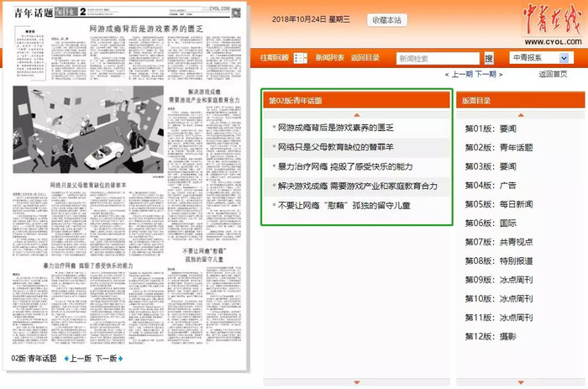588x389 pixels.
Task: Open article 暴力治疗网瘾 摧毁了感受快乐的能力 in list
Action: click(x=345, y=167)
